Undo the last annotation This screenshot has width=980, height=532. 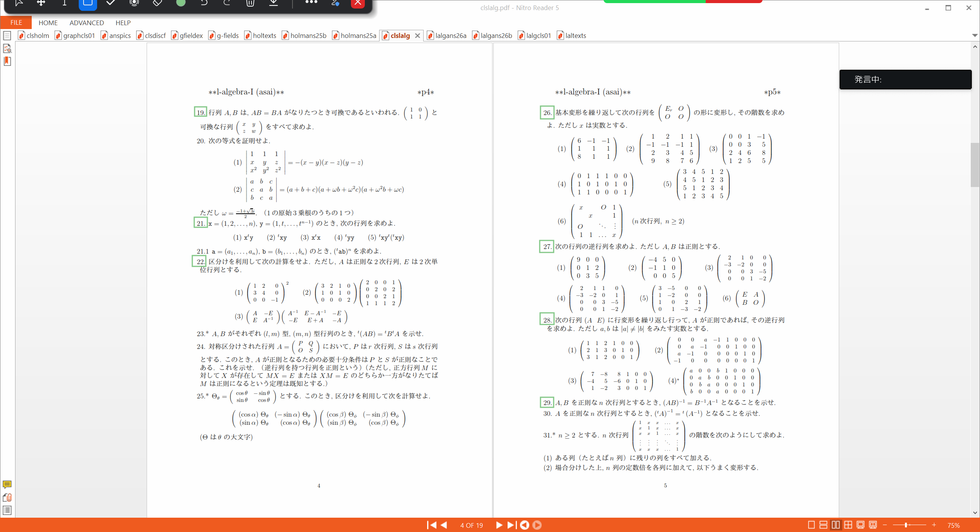[x=204, y=3]
